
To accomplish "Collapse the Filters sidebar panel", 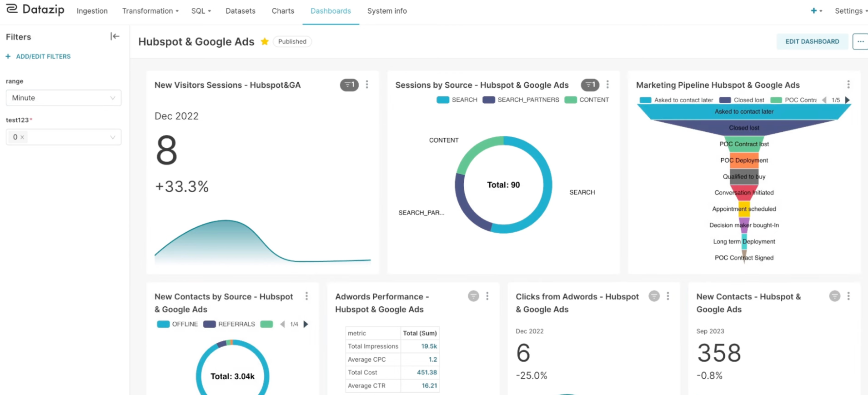I will 115,36.
